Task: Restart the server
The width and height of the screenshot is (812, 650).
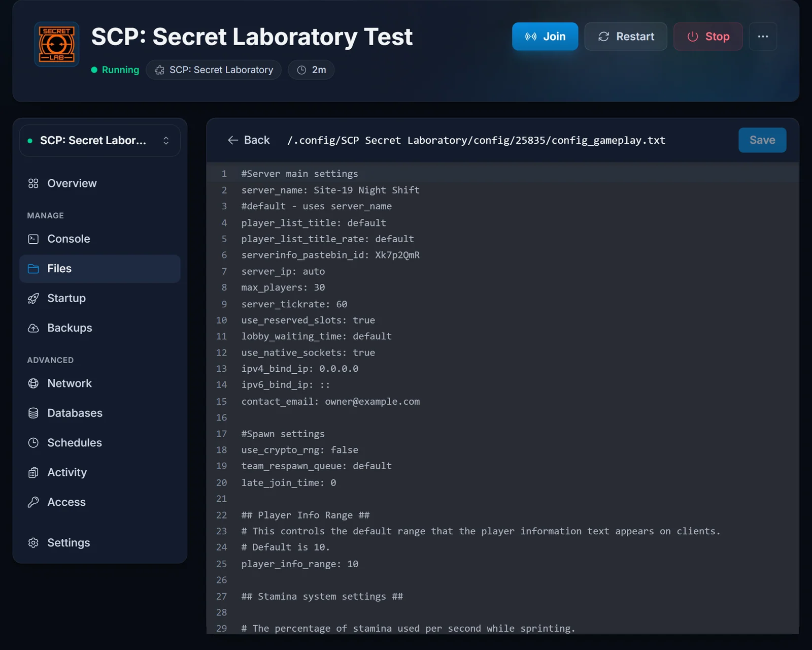Action: pyautogui.click(x=626, y=37)
